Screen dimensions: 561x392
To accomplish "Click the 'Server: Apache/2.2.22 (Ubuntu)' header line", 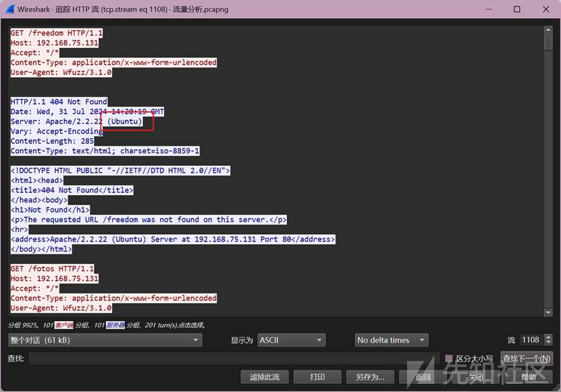I will tap(76, 121).
